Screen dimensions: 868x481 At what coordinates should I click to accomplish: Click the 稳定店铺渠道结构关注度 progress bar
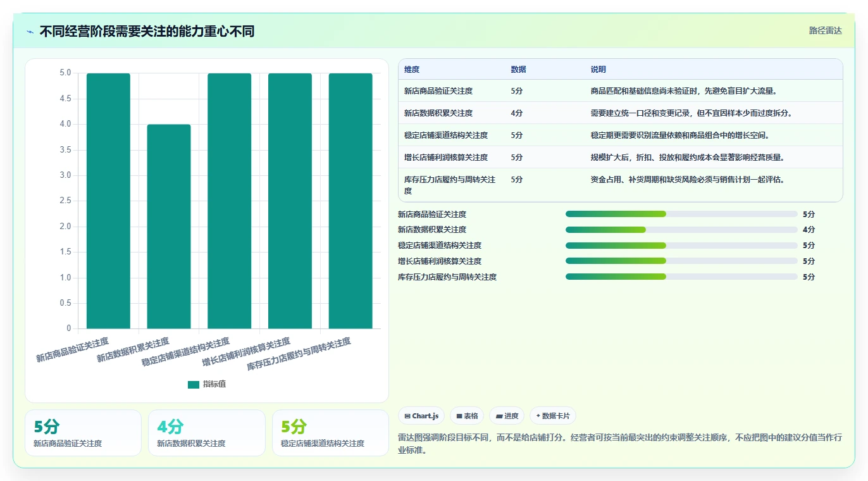[x=681, y=246]
